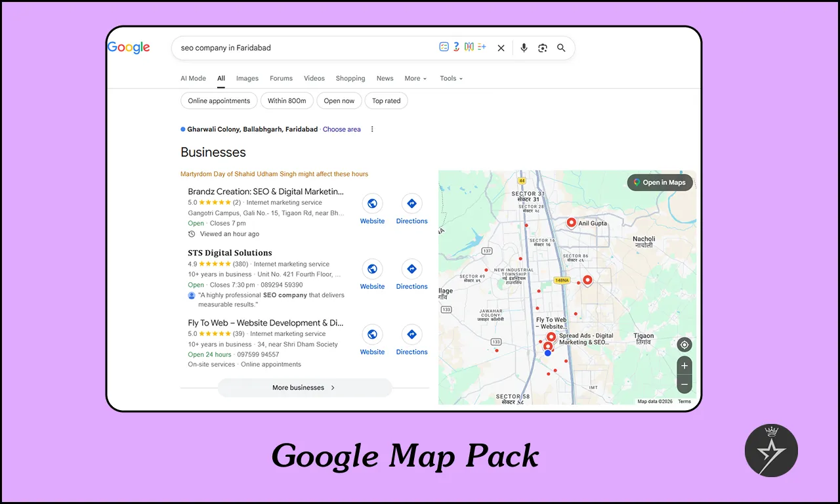Screen dimensions: 840x504
Task: Click the multicolor compare columns icon in search bar
Action: click(x=469, y=47)
